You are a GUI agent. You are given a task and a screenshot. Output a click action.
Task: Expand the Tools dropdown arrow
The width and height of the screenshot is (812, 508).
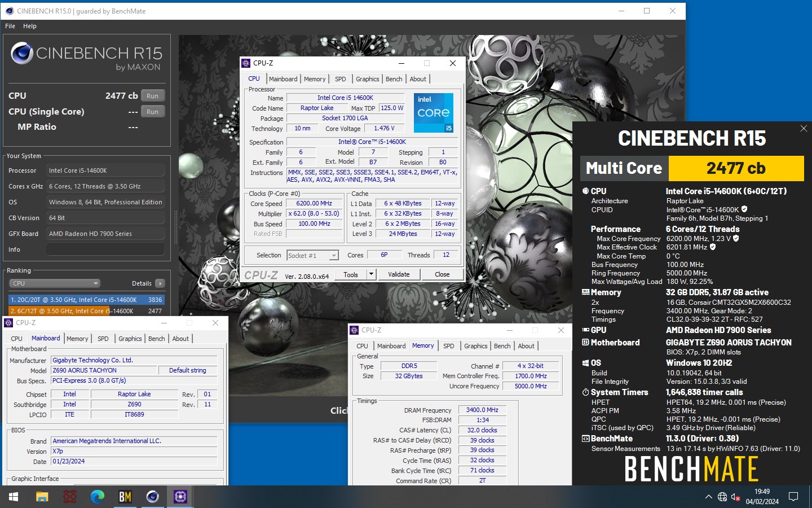point(371,275)
